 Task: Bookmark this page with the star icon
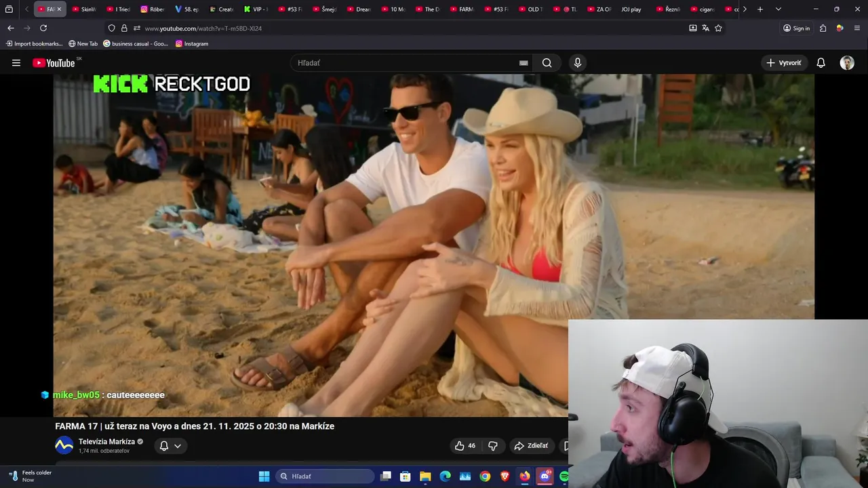coord(718,28)
